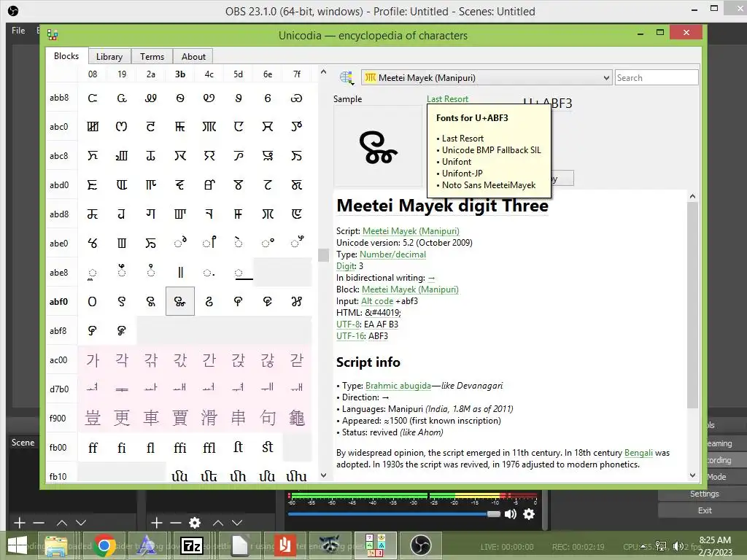Mute audio with speaker icon in OBS mixer
This screenshot has width=747, height=560.
[x=510, y=514]
